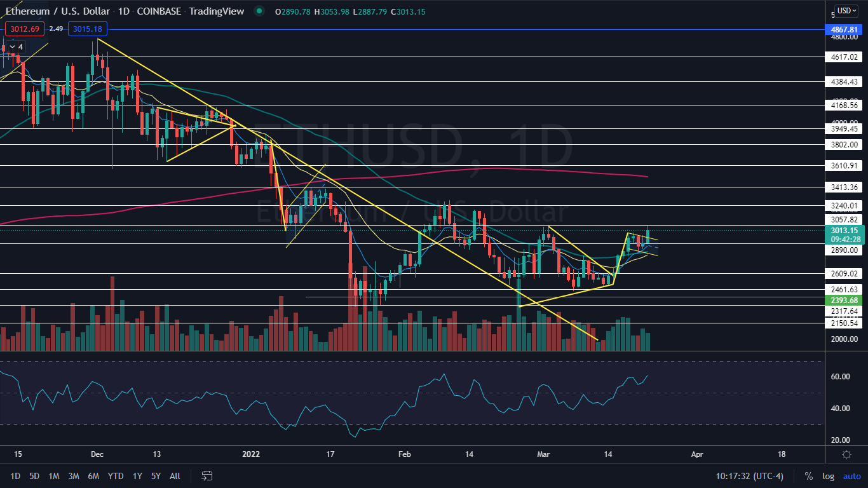868x488 pixels.
Task: Click the current price 3013.15 label
Action: click(844, 231)
